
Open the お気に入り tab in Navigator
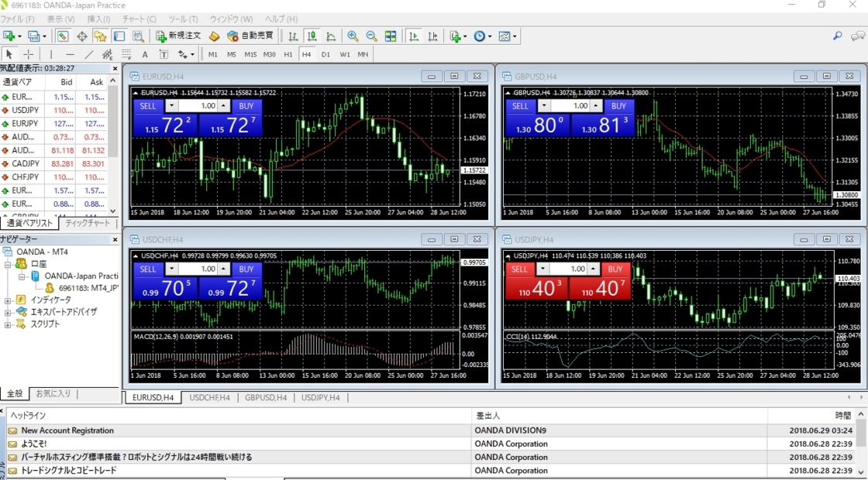(53, 394)
